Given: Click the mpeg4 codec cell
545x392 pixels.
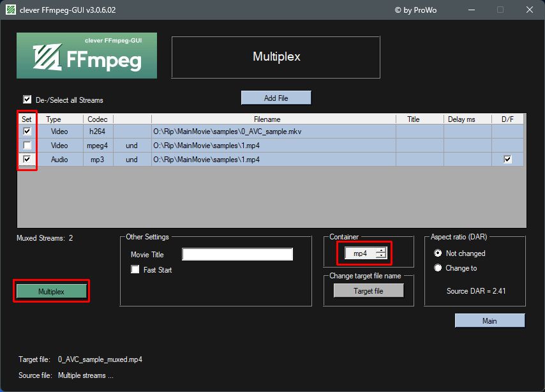Looking at the screenshot, I should pos(98,146).
